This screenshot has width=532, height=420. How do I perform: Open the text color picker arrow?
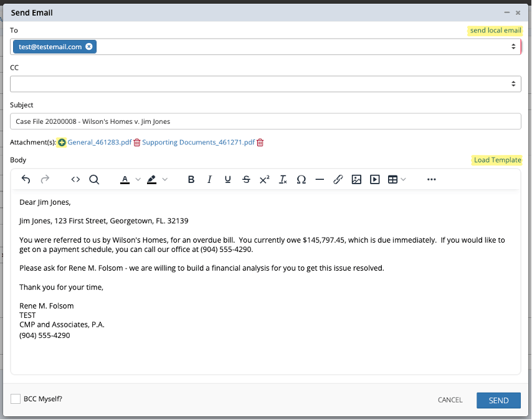[138, 179]
